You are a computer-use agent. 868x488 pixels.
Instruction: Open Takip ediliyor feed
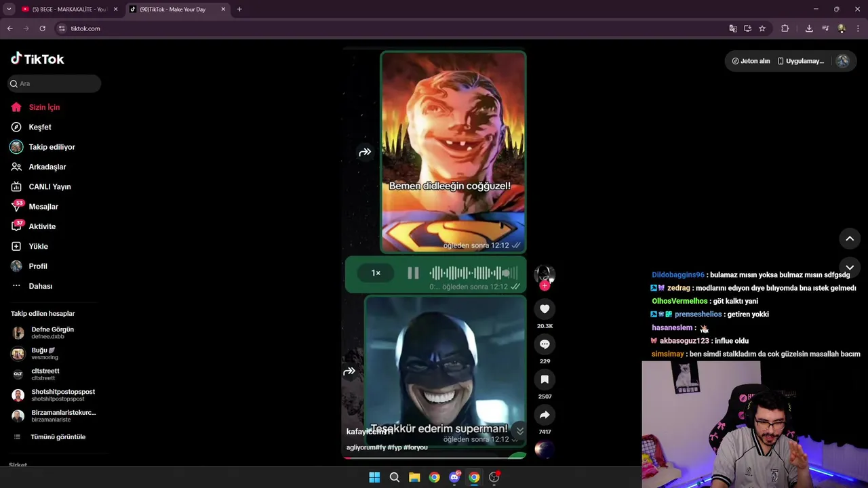pos(52,147)
